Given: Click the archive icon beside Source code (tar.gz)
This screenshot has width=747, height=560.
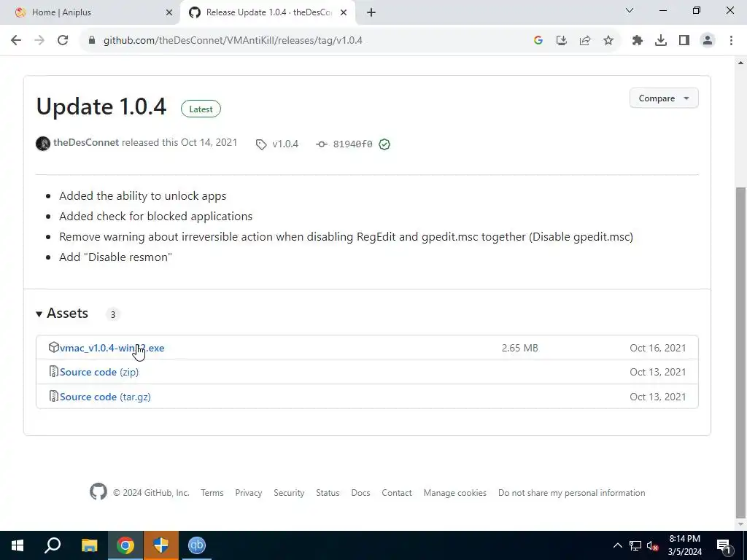Looking at the screenshot, I should pos(54,396).
